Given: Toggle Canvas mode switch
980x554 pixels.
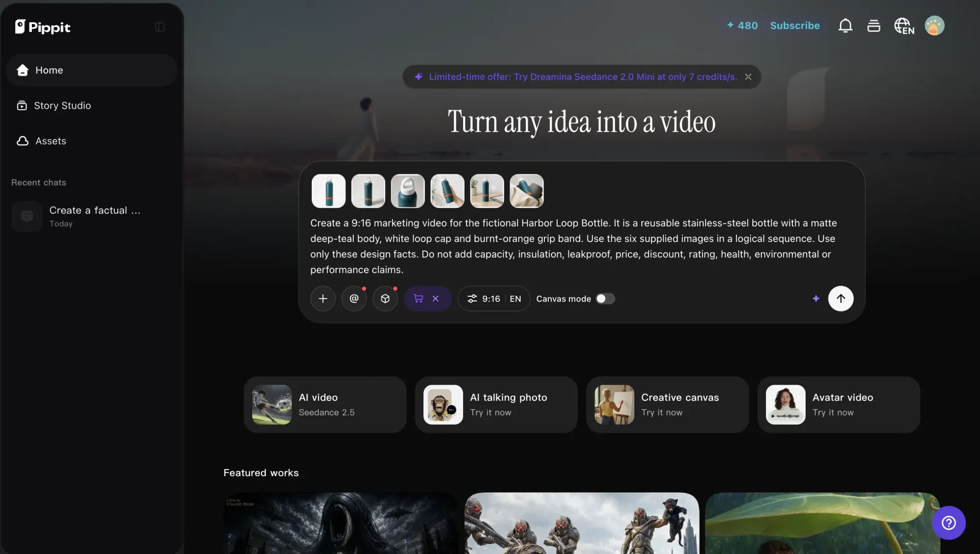Looking at the screenshot, I should (605, 299).
